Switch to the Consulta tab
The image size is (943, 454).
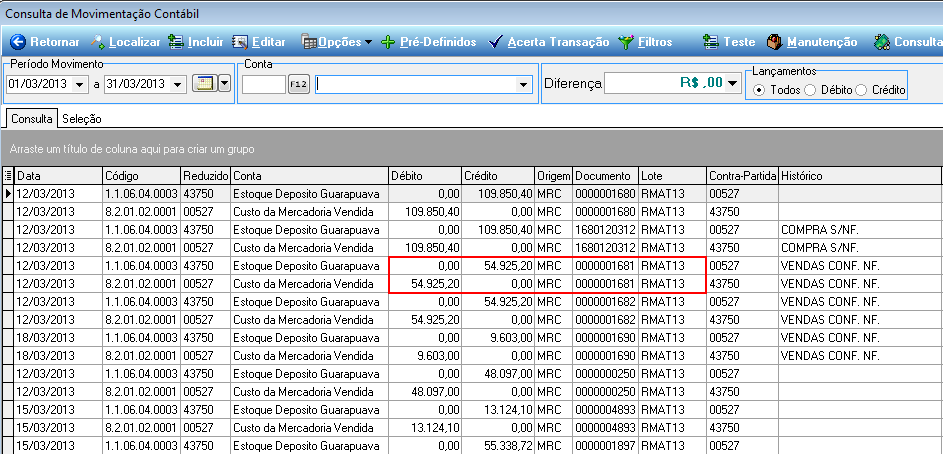(32, 118)
